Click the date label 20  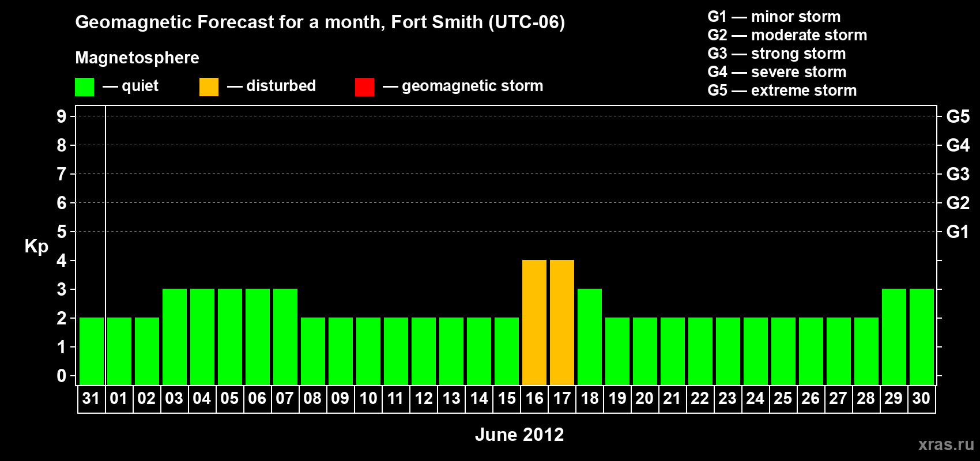click(644, 398)
